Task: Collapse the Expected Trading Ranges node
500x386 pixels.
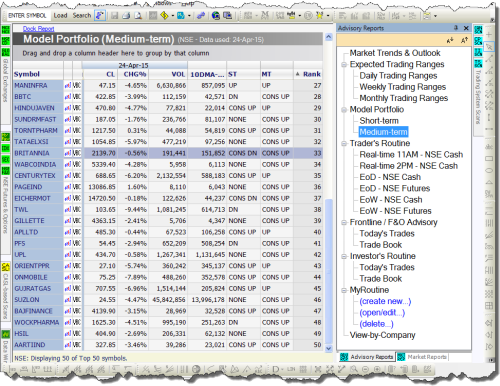Action: (344, 65)
